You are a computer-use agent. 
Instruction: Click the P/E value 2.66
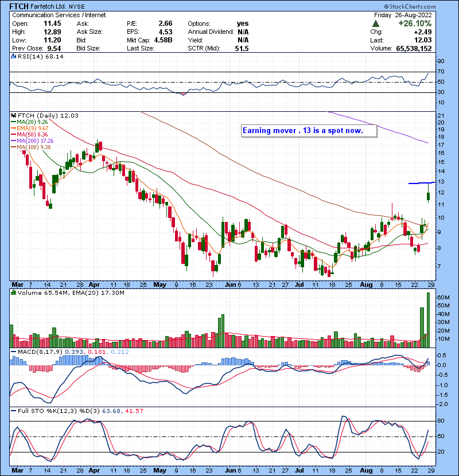[165, 24]
